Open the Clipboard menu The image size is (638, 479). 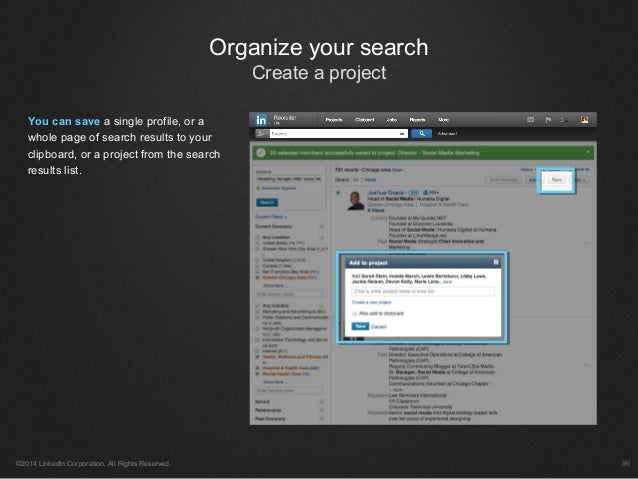(x=365, y=120)
